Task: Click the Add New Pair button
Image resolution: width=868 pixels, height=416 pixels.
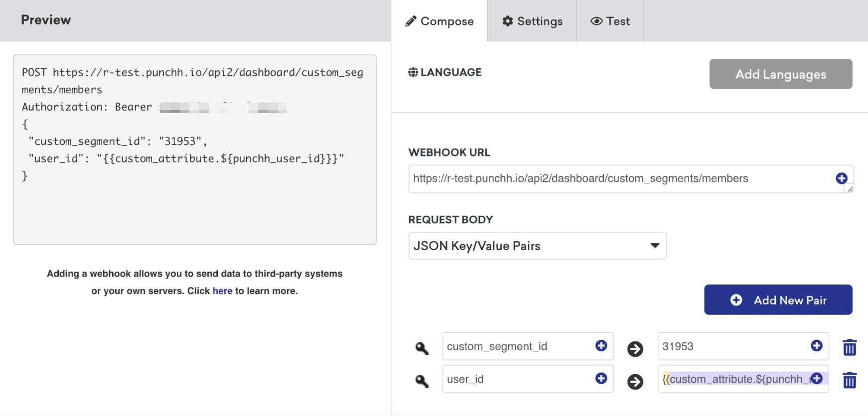Action: click(778, 300)
